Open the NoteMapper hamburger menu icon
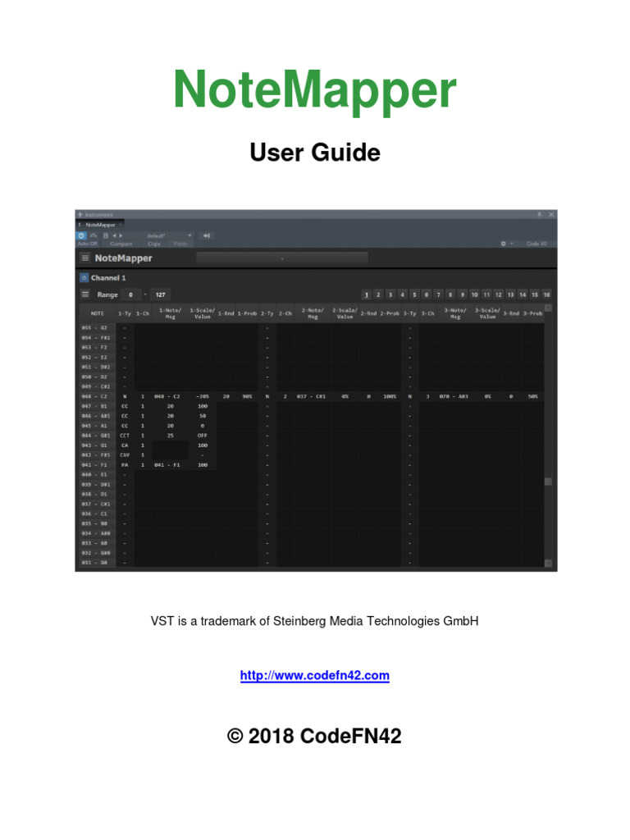Screen dimensions: 630x840 84,258
